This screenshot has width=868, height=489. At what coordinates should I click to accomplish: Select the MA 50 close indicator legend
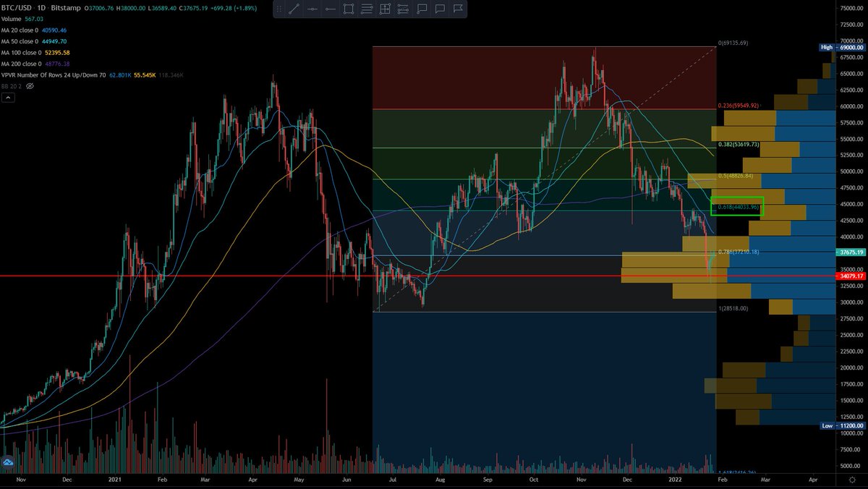[20, 41]
